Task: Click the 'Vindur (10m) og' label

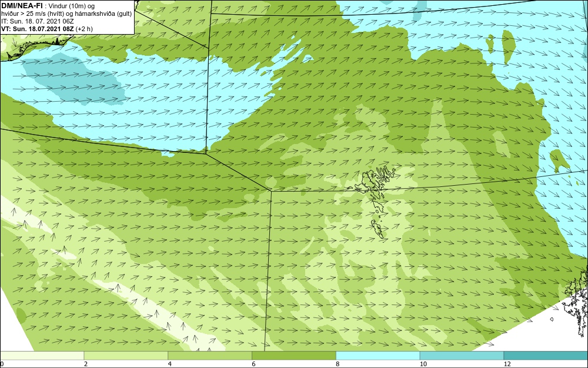Action: coord(72,6)
